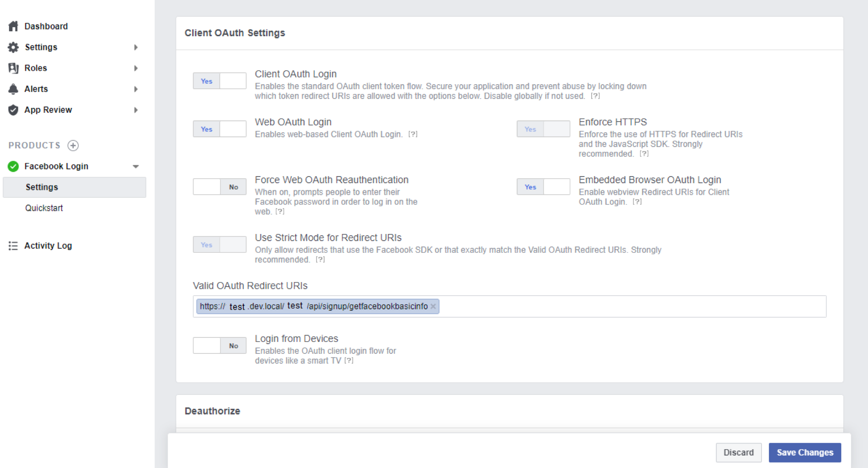Click the Facebook Login product label
868x468 pixels.
(x=56, y=166)
